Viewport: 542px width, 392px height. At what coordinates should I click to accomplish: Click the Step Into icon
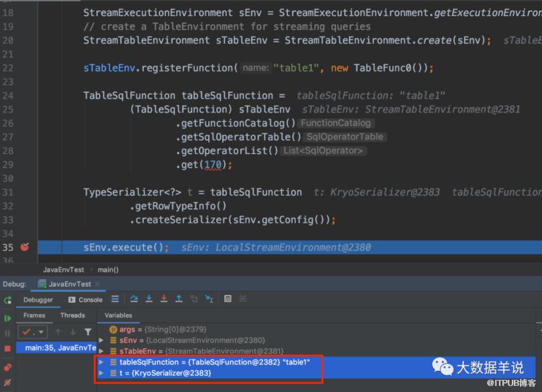[149, 299]
